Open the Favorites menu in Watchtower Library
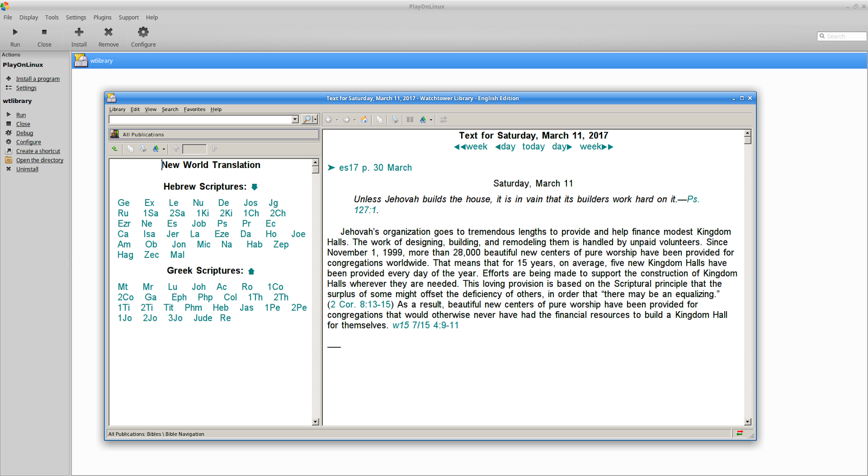Screen dimensions: 868x476 (194, 110)
